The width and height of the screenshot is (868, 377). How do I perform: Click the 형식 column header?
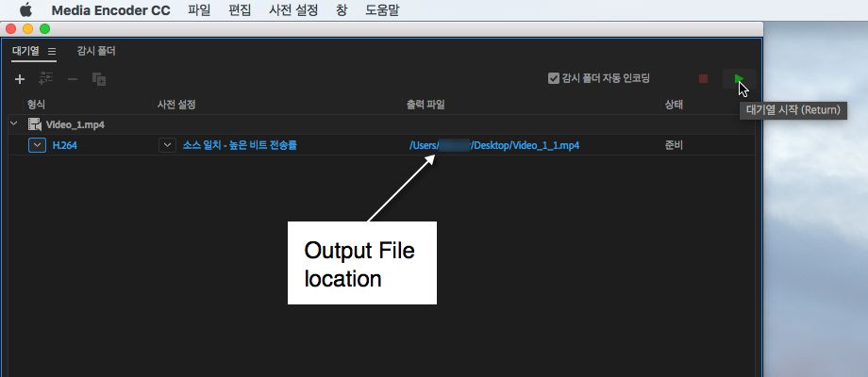tap(37, 105)
